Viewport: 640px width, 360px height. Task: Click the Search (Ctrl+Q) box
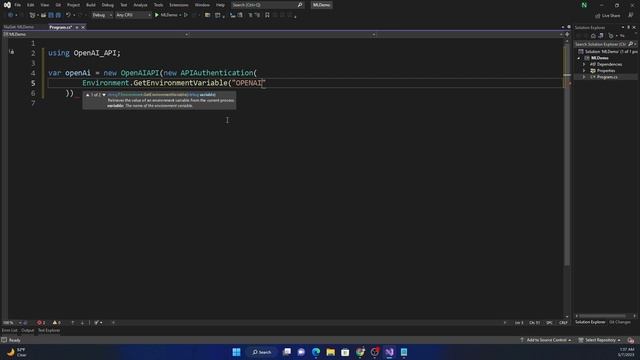(267, 5)
